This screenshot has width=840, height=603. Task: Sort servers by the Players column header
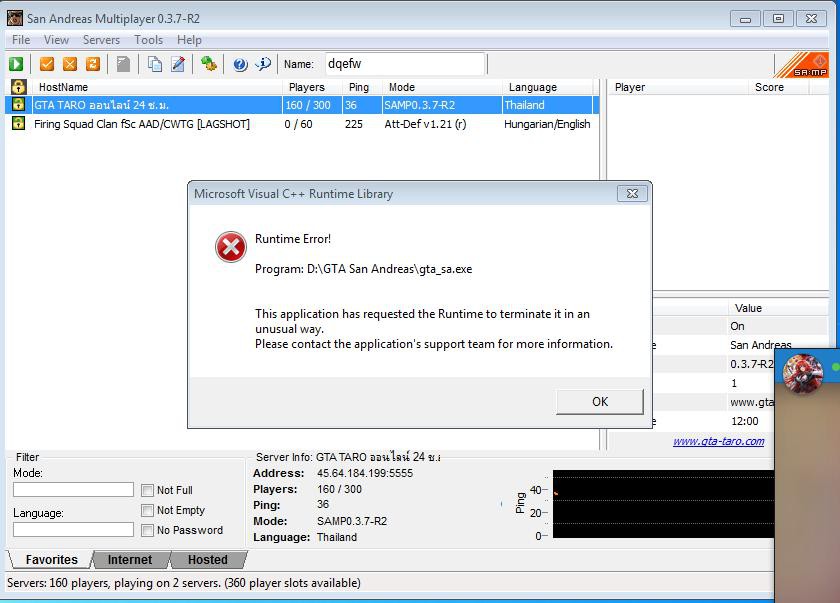point(312,87)
